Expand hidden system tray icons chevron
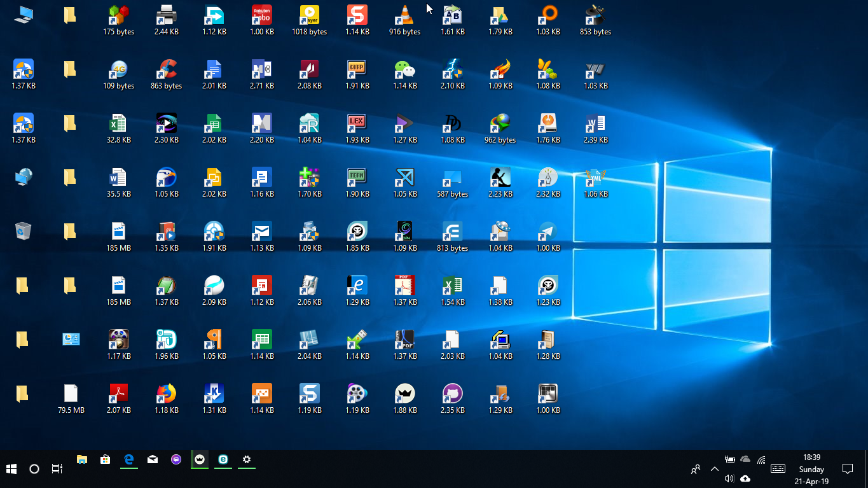The height and width of the screenshot is (488, 868). [714, 469]
